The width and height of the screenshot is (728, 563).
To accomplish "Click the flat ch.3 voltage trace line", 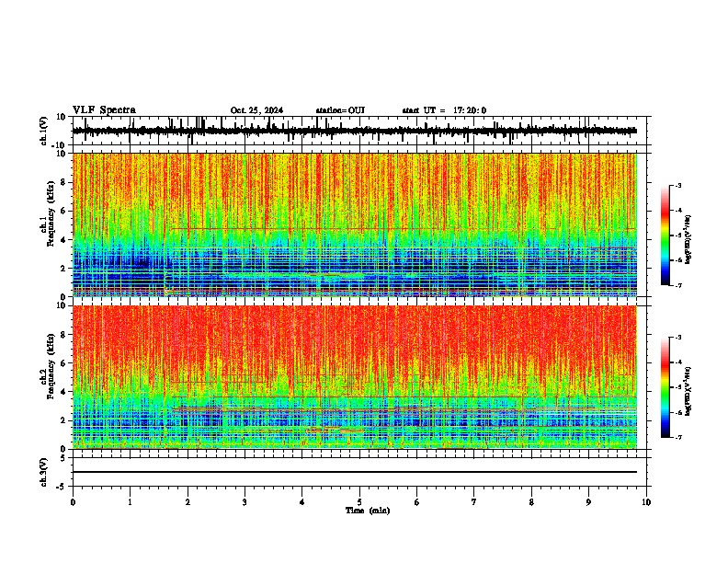I will tap(354, 472).
